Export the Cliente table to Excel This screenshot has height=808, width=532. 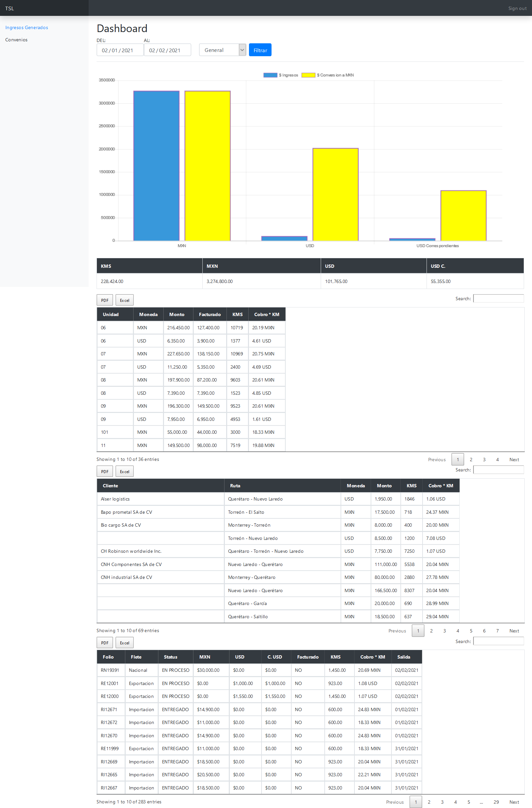(124, 471)
